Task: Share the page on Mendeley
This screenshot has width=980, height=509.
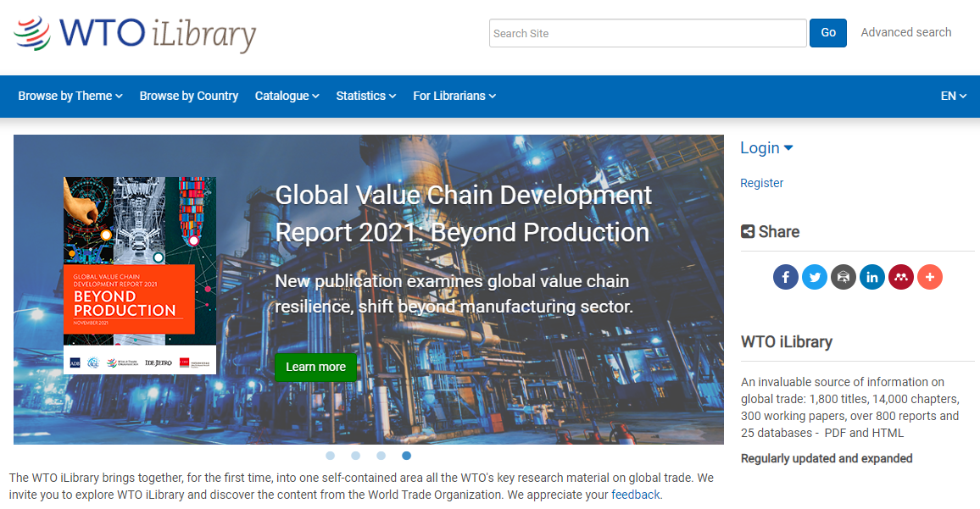Action: (x=900, y=277)
